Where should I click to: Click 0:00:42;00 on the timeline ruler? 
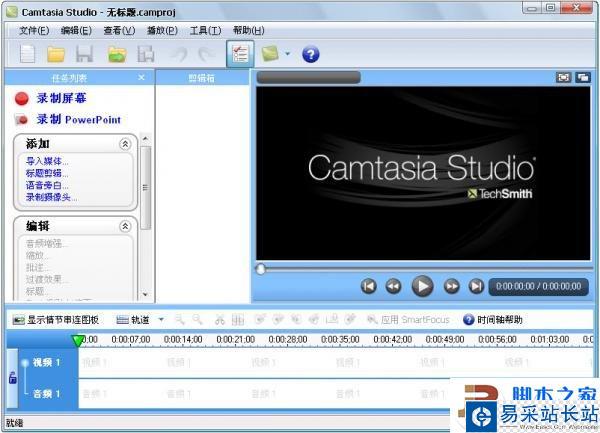tap(393, 339)
